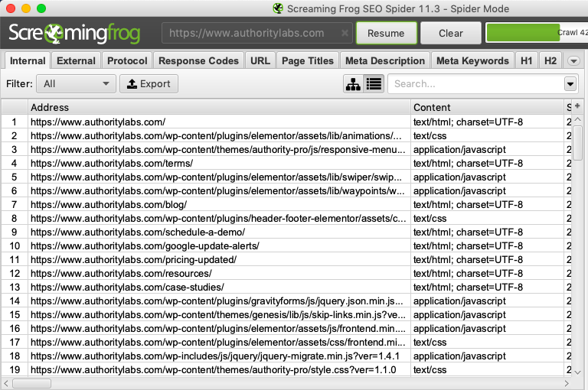
Task: Select the homepage row authoritylabs.com/
Action: (286, 122)
